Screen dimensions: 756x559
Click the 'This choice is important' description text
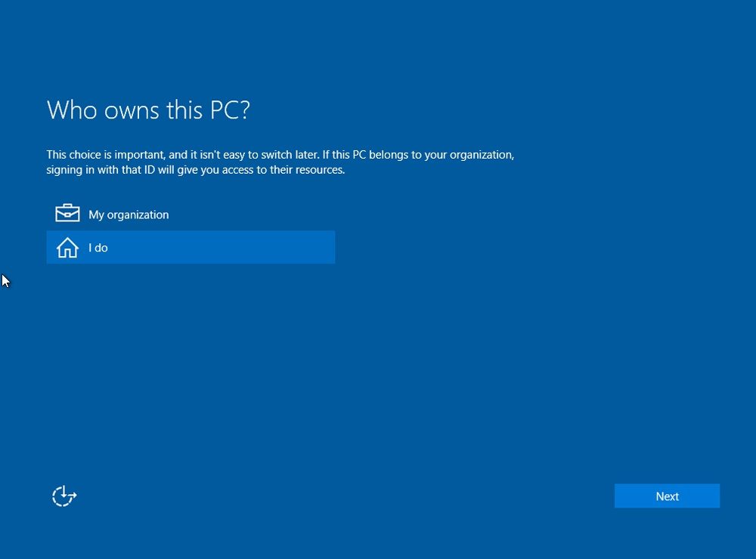click(x=280, y=162)
